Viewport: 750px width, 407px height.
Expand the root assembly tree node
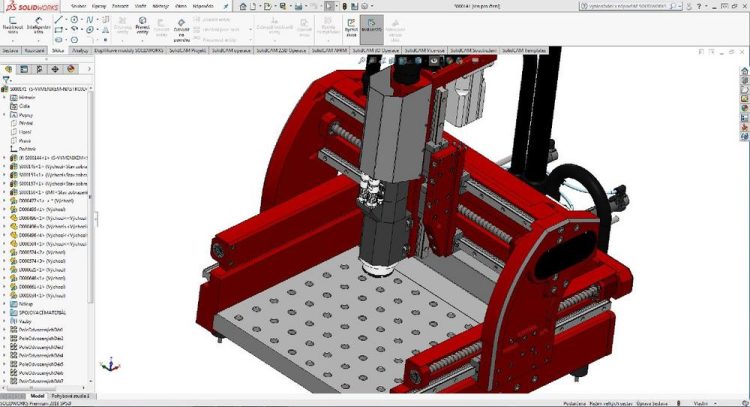click(5, 88)
